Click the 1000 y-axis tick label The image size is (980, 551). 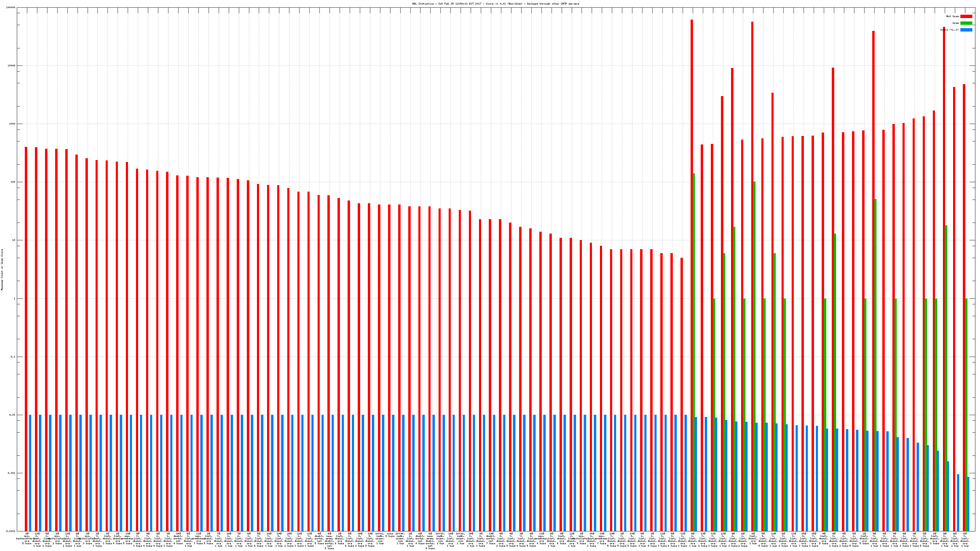tap(13, 124)
